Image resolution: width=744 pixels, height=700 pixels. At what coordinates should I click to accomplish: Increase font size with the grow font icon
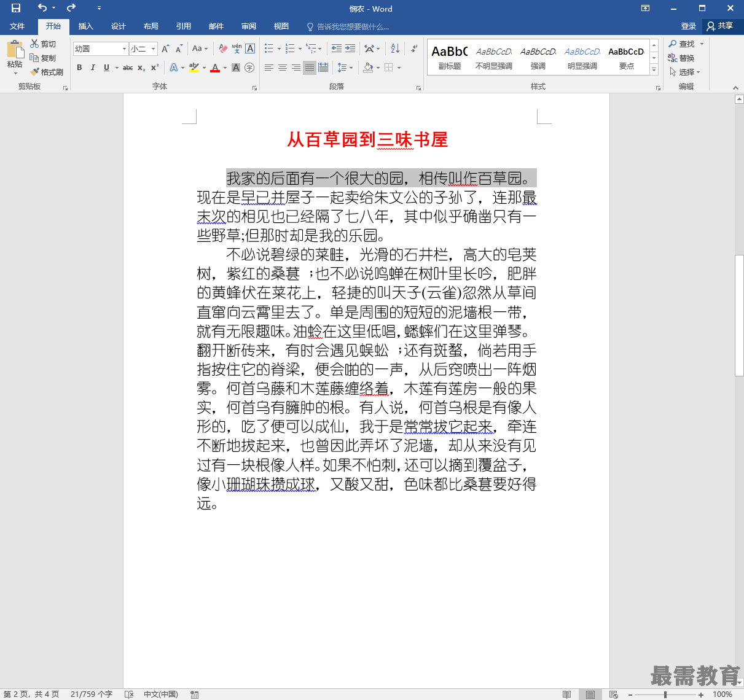pos(165,49)
